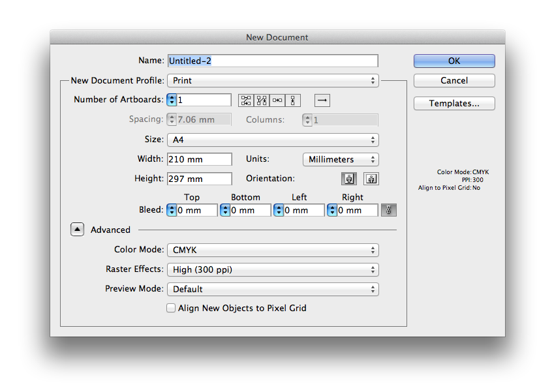Collapse the Advanced section
Screen dimensions: 552x392
pyautogui.click(x=78, y=230)
